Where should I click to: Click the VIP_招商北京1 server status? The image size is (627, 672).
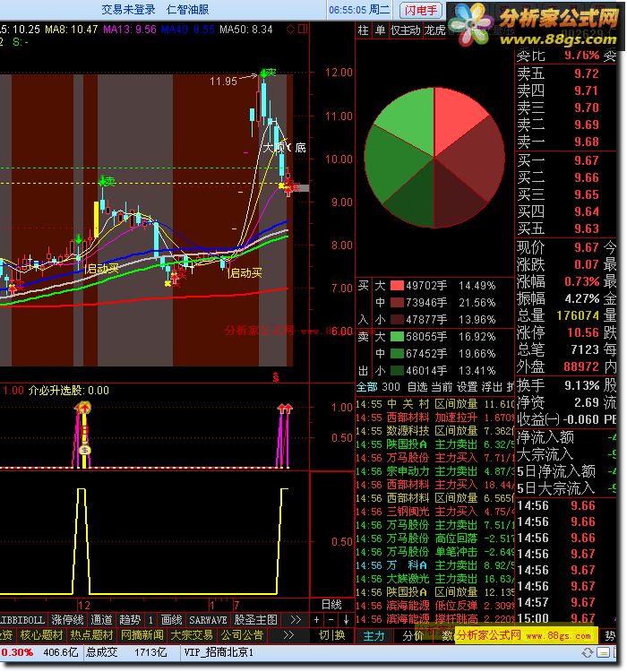(219, 652)
